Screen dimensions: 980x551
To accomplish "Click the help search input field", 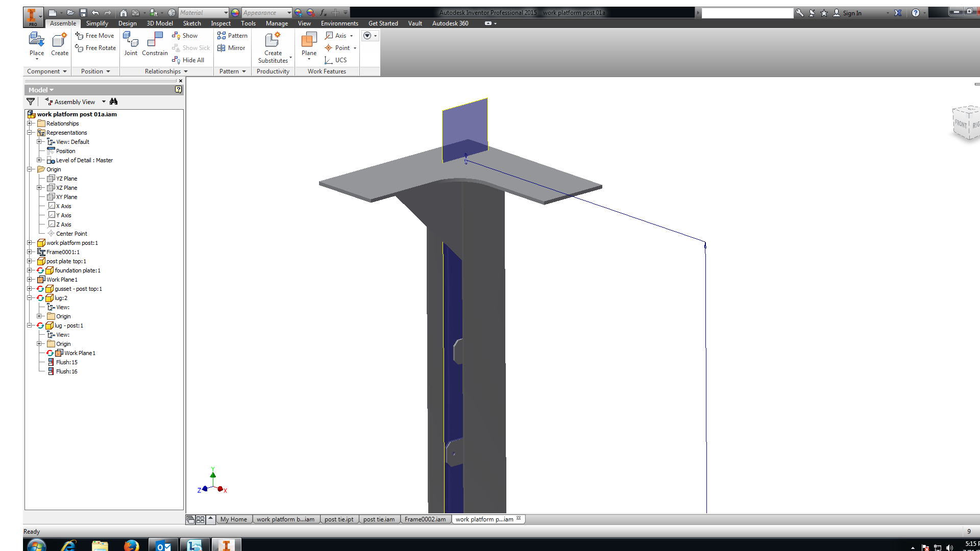I will [x=747, y=13].
